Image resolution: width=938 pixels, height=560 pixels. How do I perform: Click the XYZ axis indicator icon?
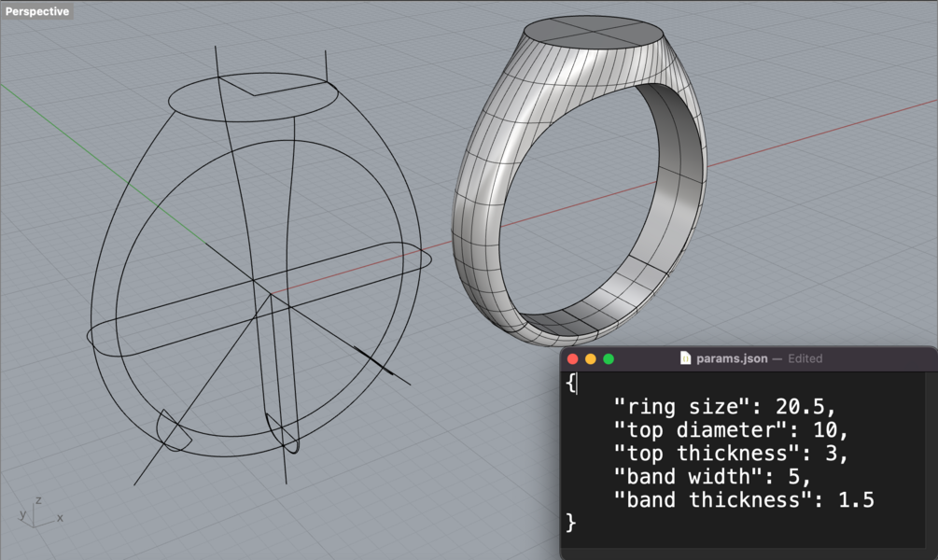[x=39, y=512]
